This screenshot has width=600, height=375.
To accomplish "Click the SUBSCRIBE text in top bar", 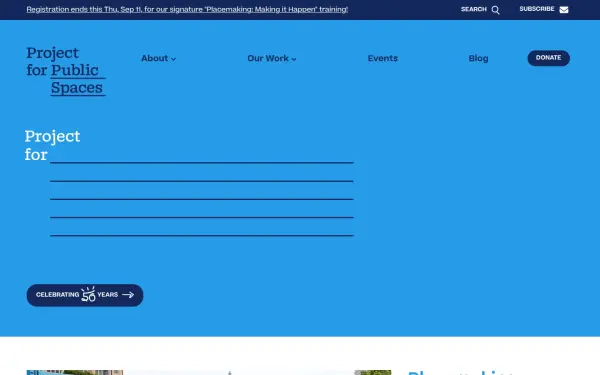I will click(537, 9).
